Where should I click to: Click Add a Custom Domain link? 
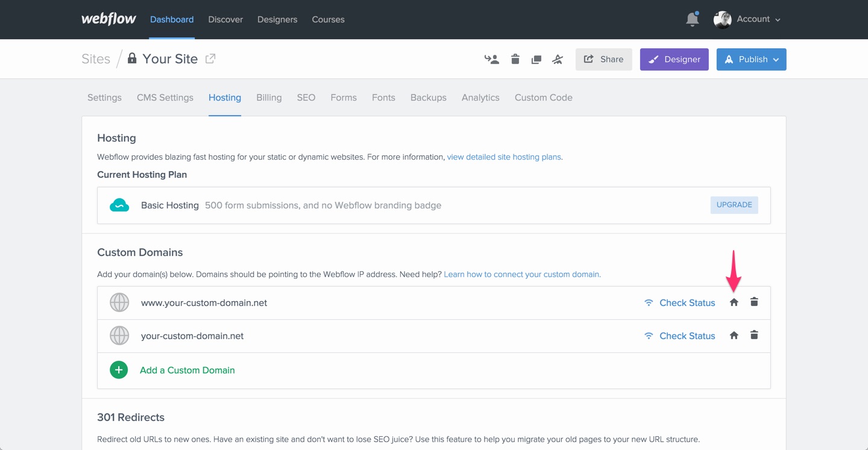pos(187,370)
